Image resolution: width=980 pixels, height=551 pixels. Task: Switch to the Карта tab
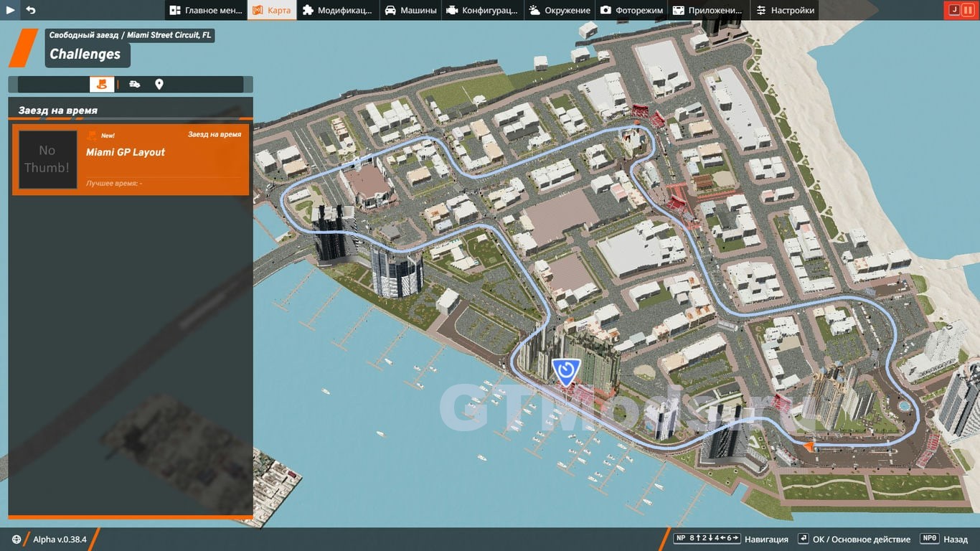(x=272, y=10)
